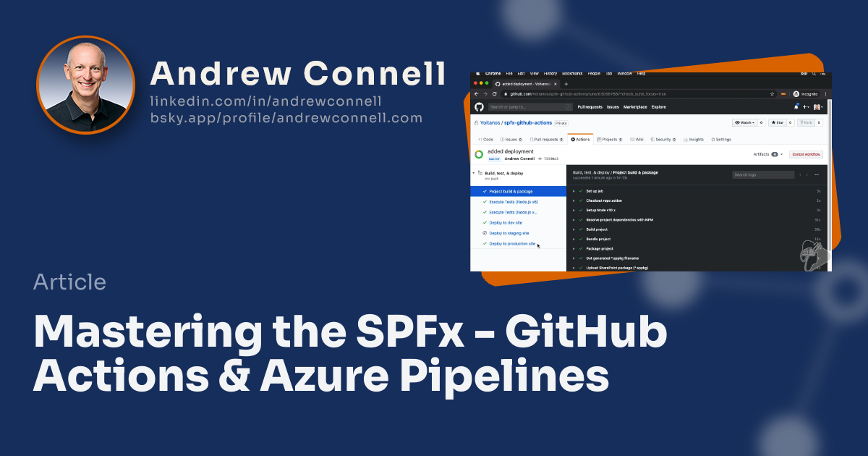Image resolution: width=868 pixels, height=456 pixels.
Task: Open log options via the ellipsis icon
Action: pos(818,174)
